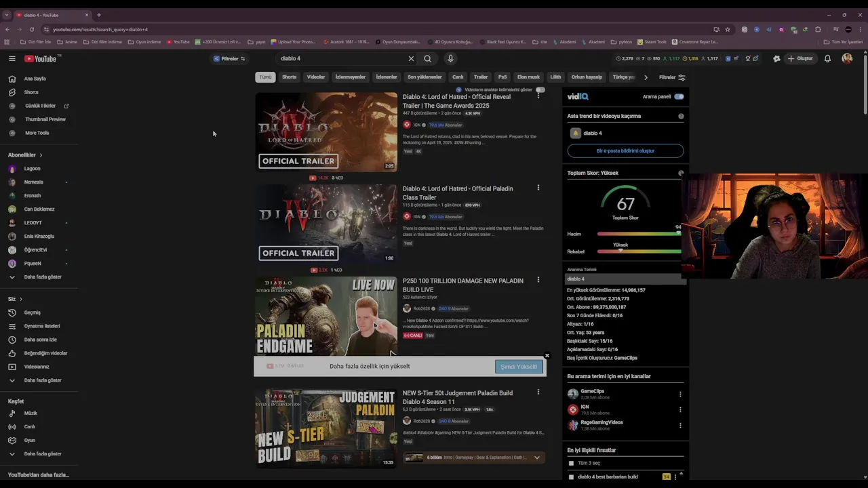Click the Rekabet score slider bar
This screenshot has width=868, height=488.
coord(639,251)
